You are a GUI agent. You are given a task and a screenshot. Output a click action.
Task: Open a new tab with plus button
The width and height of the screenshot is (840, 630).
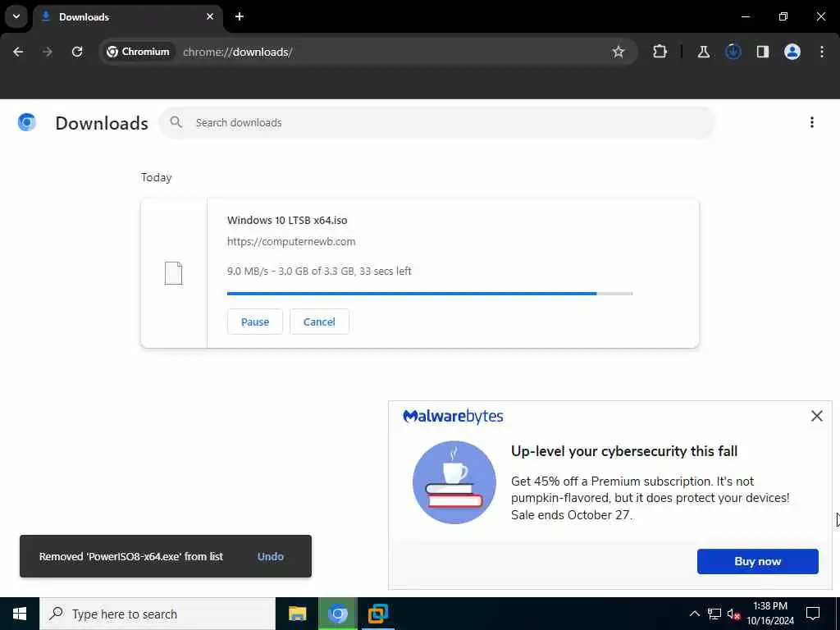240,16
